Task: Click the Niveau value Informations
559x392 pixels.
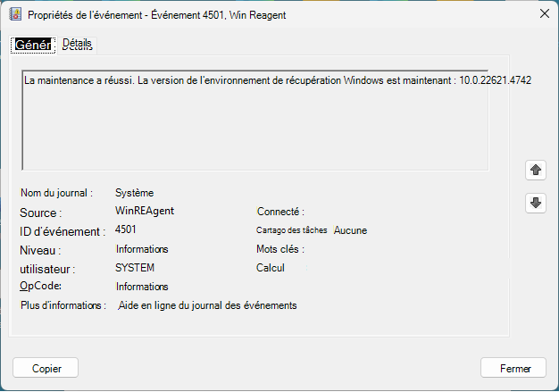Action: [142, 249]
